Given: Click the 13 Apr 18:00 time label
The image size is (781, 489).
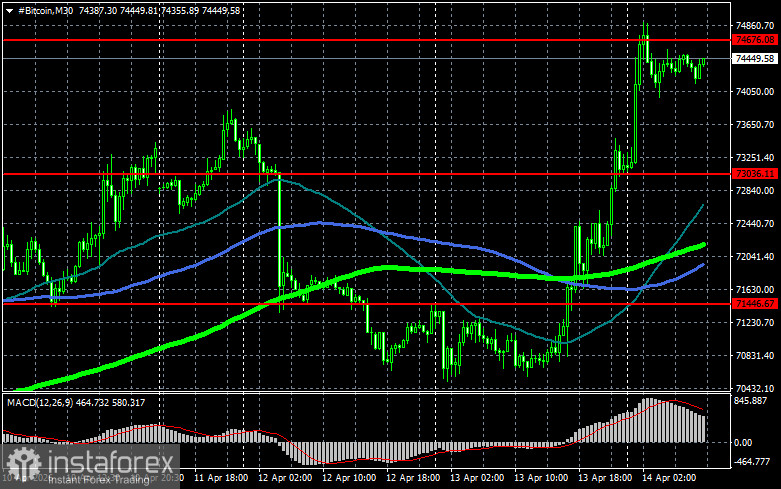Looking at the screenshot, I should [605, 478].
